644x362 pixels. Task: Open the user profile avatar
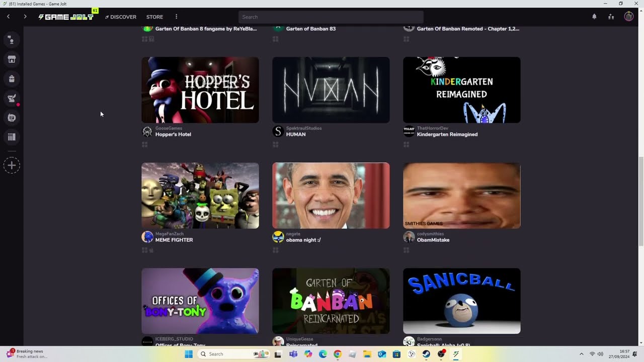pos(629,17)
